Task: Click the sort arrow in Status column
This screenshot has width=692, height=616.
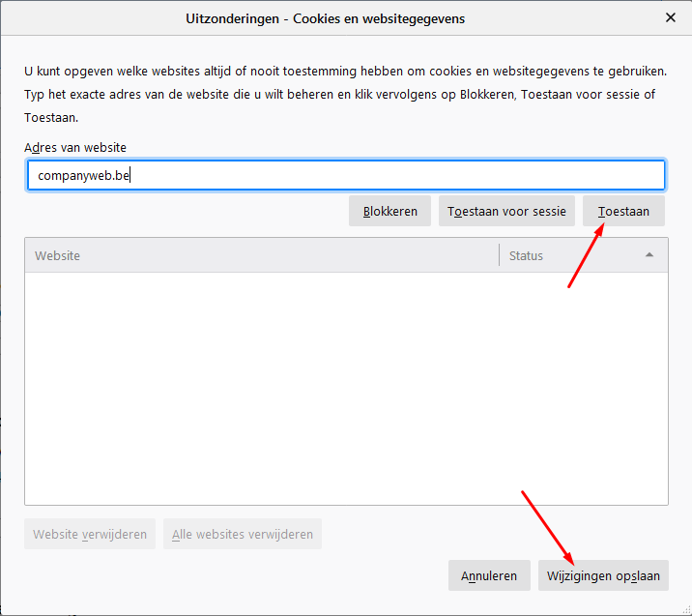Action: [x=649, y=255]
